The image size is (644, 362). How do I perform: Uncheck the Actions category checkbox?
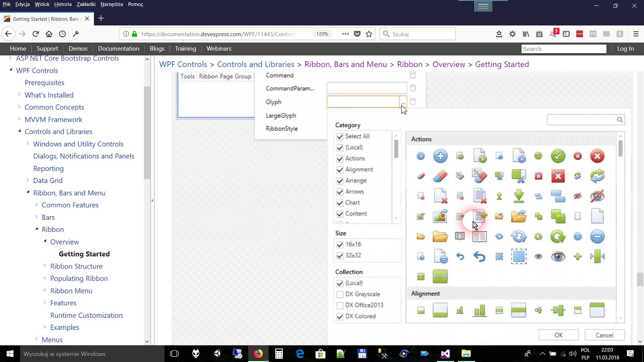340,158
